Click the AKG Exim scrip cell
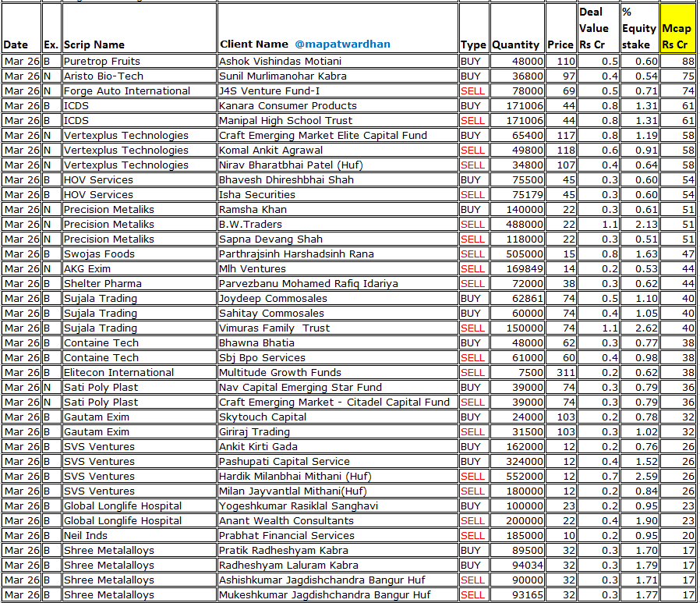 pyautogui.click(x=140, y=268)
